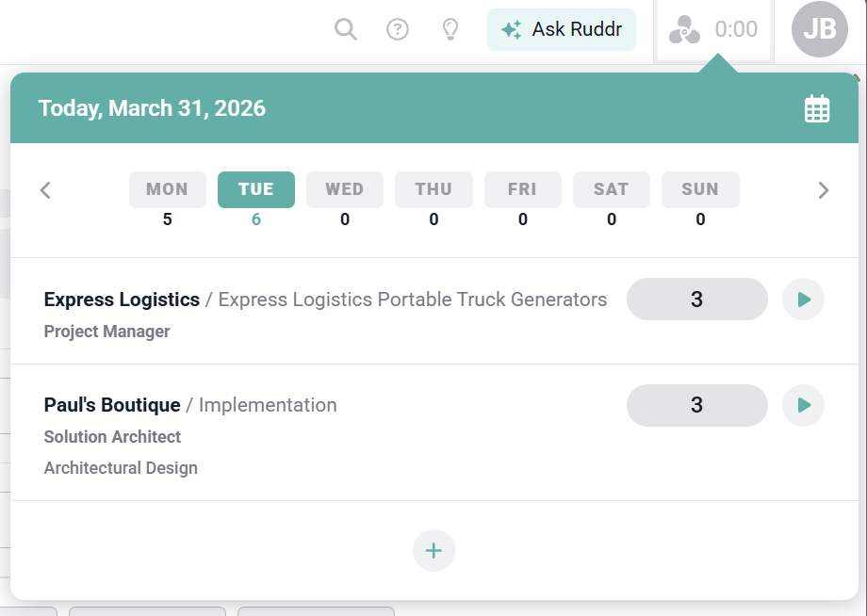Go to next week arrow

823,190
